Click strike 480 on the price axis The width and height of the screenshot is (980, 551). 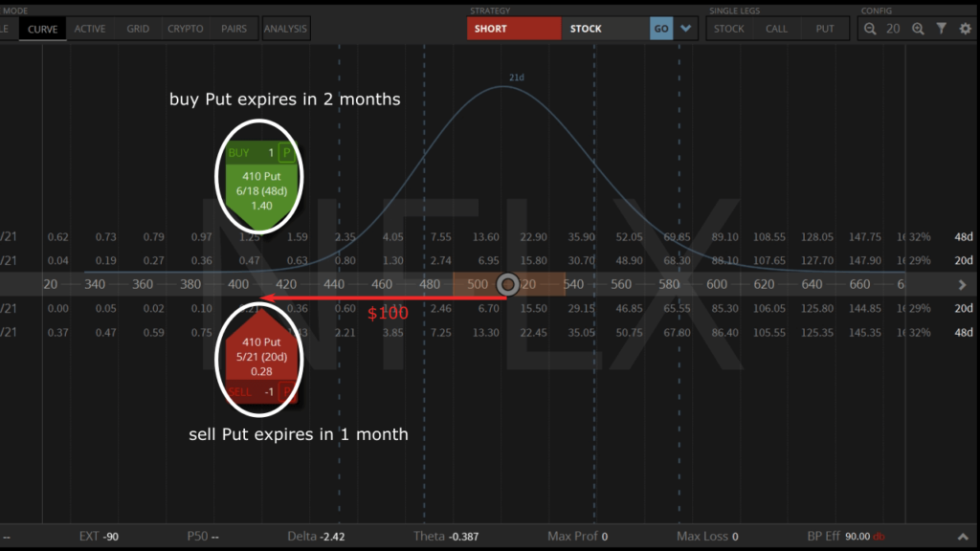[x=430, y=284]
